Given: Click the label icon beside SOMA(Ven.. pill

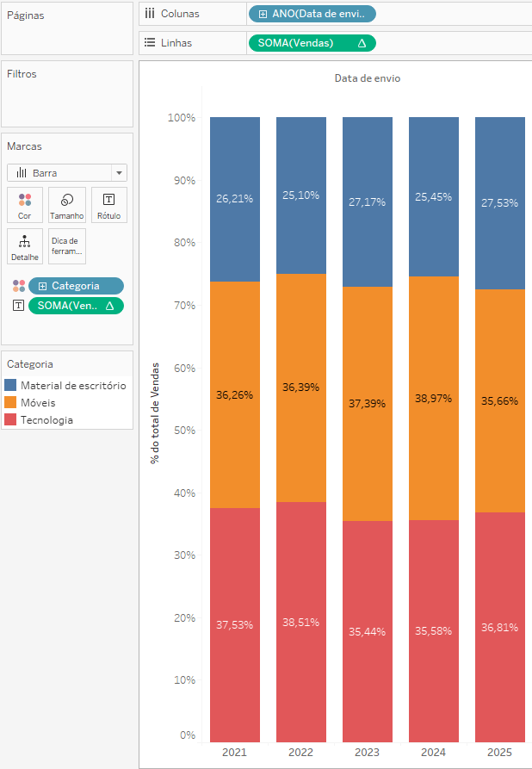Looking at the screenshot, I should (x=18, y=306).
